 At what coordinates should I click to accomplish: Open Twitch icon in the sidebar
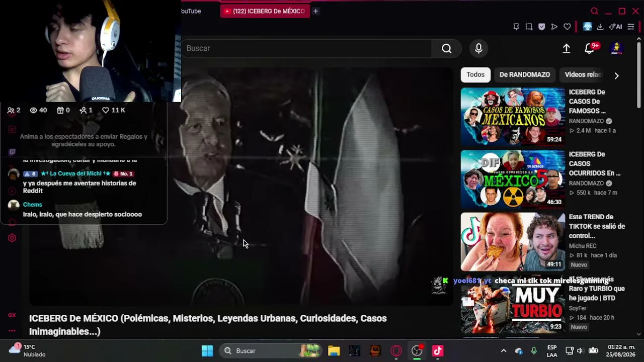12,152
